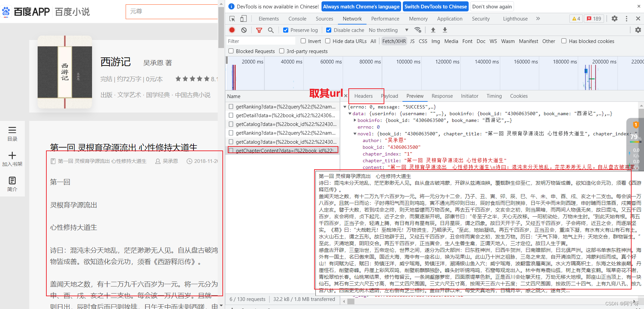The width and height of the screenshot is (644, 309).
Task: Open the Cookies tab of request
Action: (519, 96)
